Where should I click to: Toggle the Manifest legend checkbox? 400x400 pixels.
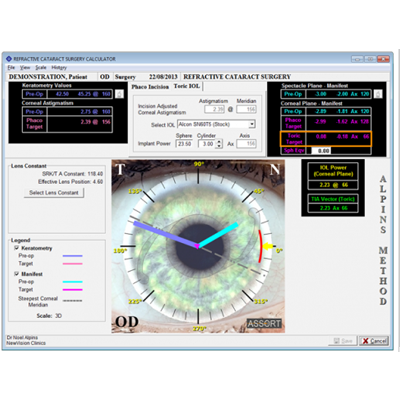point(16,274)
